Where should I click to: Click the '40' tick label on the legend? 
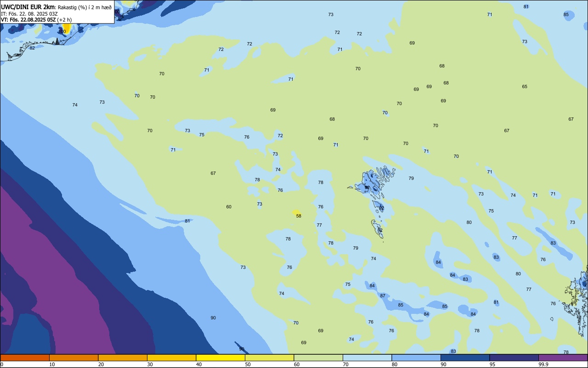click(199, 364)
